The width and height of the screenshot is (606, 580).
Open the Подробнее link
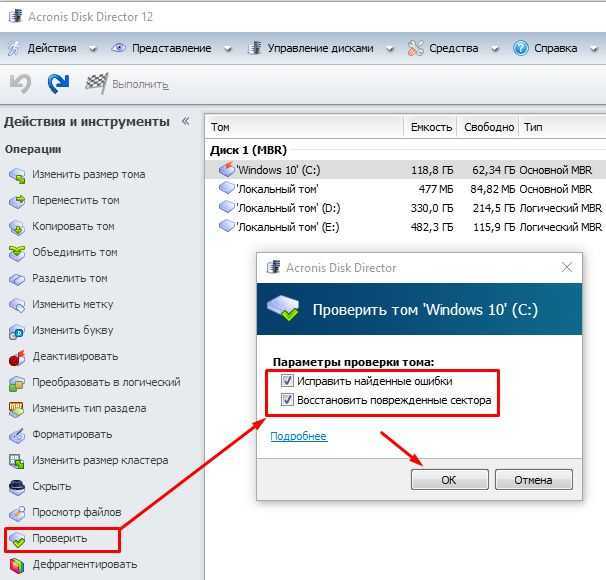coord(299,436)
